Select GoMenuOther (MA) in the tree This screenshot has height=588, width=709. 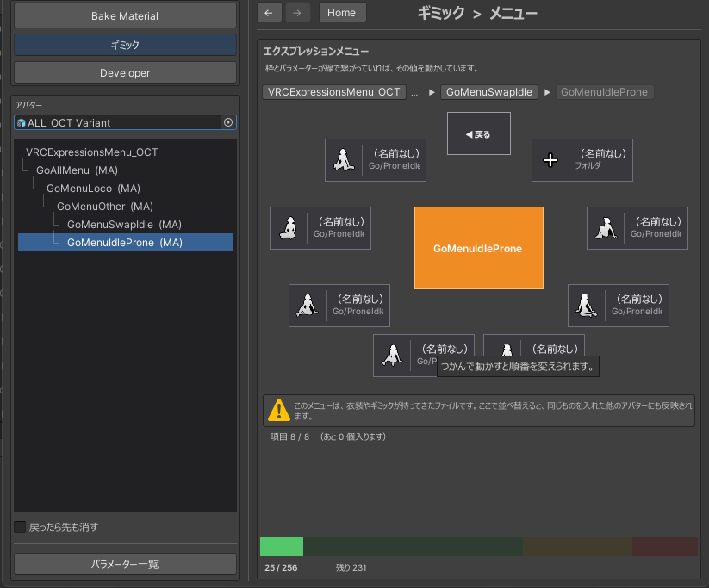(x=105, y=207)
